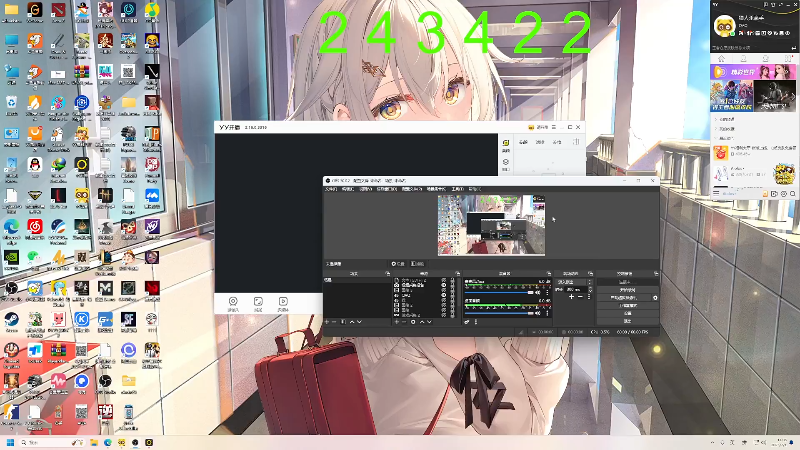800x450 pixels.
Task: Click the Start Recording button in OBS
Action: 628,290
